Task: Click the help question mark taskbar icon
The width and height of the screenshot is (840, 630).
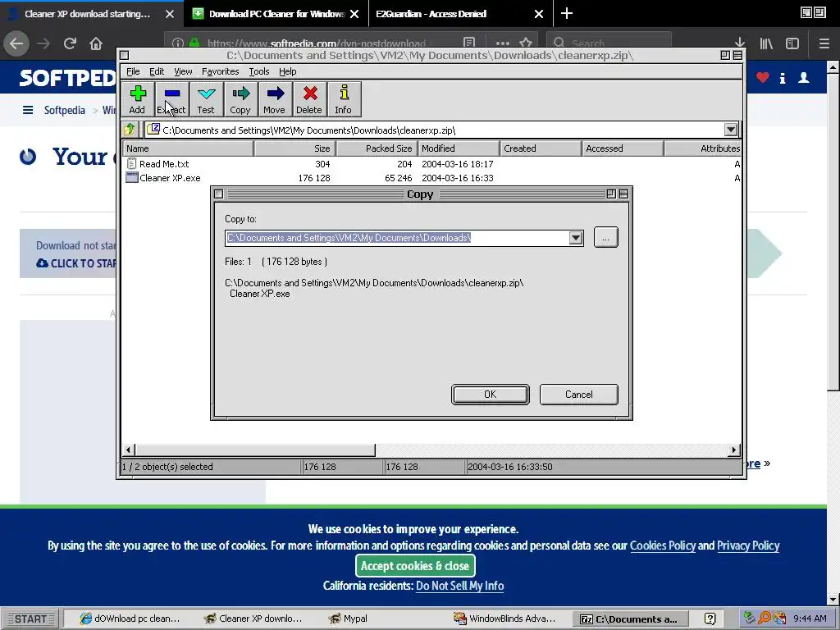Action: click(710, 619)
